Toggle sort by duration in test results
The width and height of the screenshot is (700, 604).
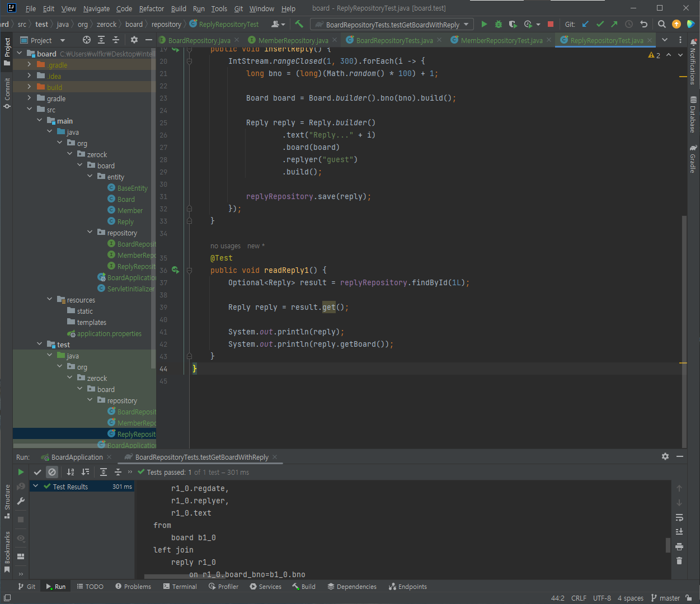(85, 472)
